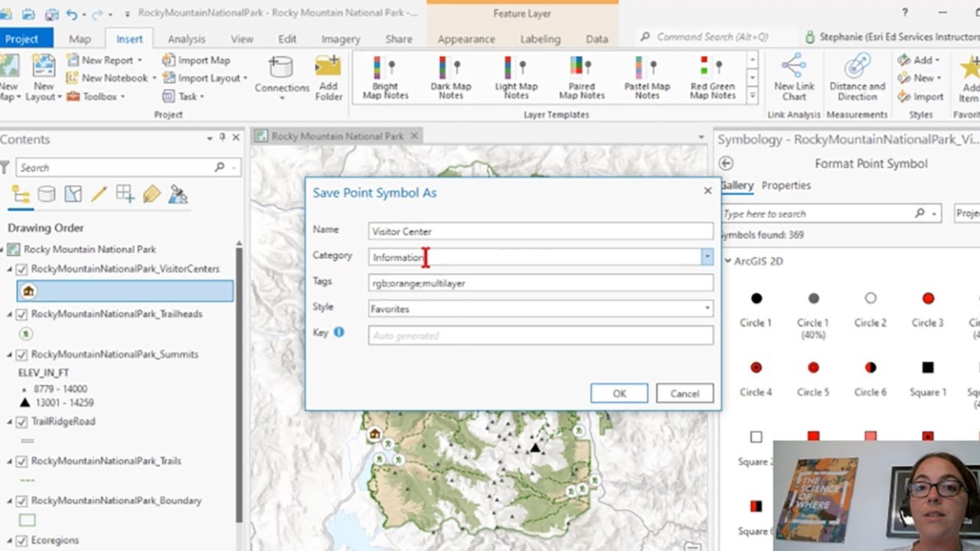The image size is (980, 551).
Task: Open the Imagery ribbon tab
Action: tap(341, 38)
